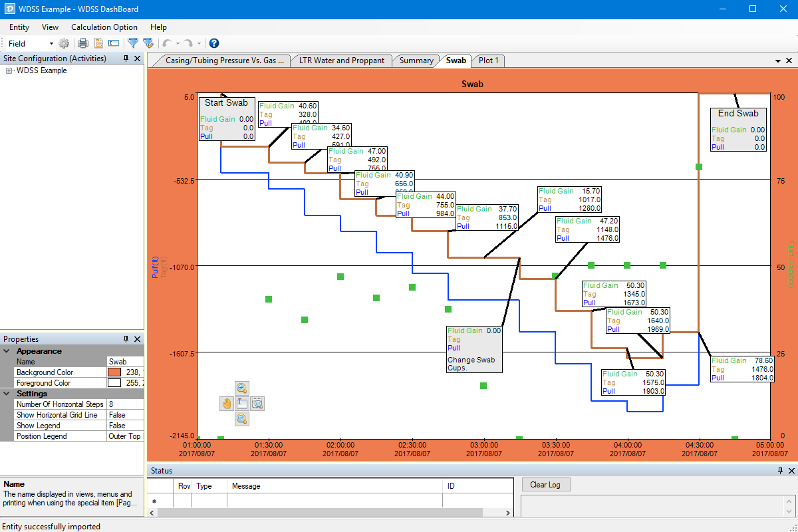Click the Undo arrow in the toolbar
The image size is (798, 532).
click(x=166, y=43)
